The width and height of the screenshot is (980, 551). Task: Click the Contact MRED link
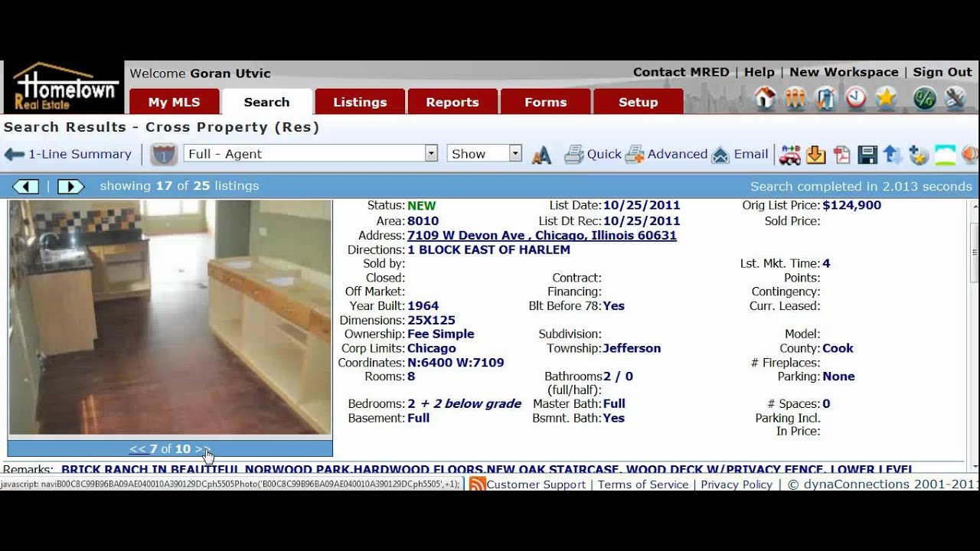tap(681, 72)
